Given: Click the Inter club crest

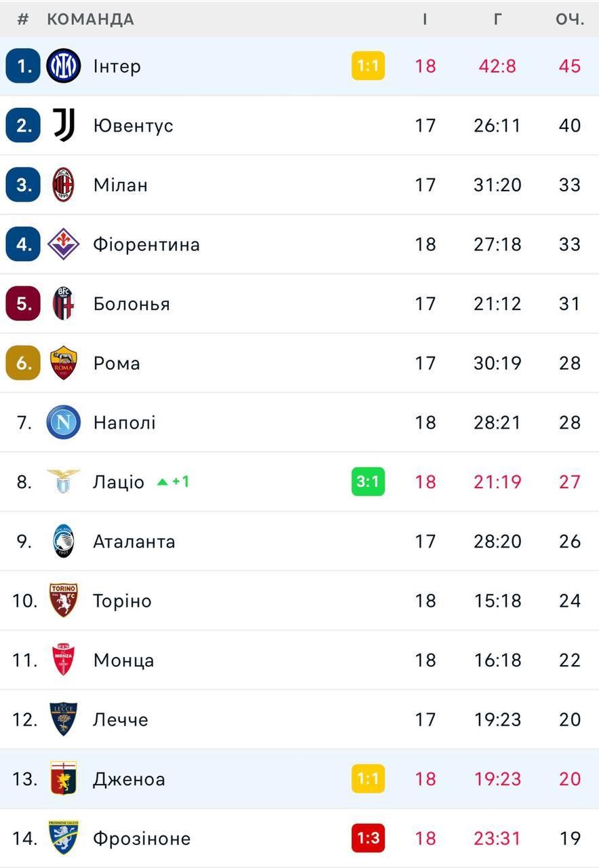Looking at the screenshot, I should coord(64,66).
